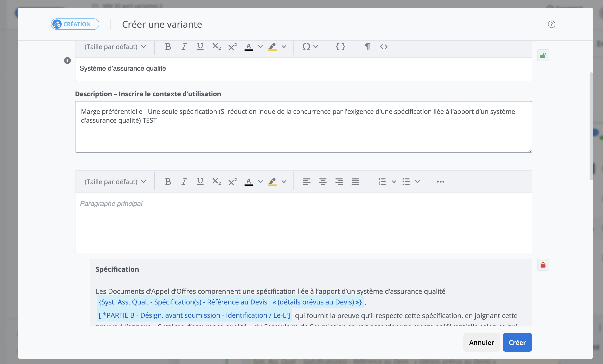This screenshot has width=603, height=364.
Task: Click the CRÉATION badge
Action: (x=75, y=24)
